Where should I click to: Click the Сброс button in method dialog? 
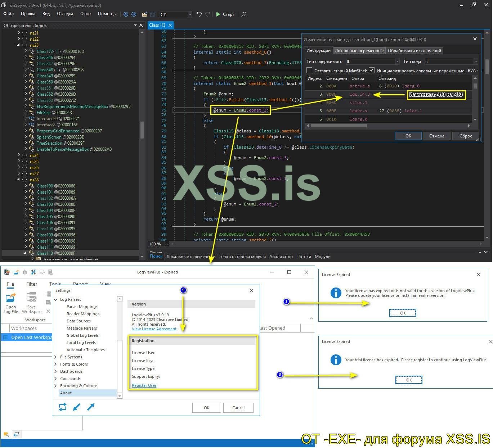(465, 136)
